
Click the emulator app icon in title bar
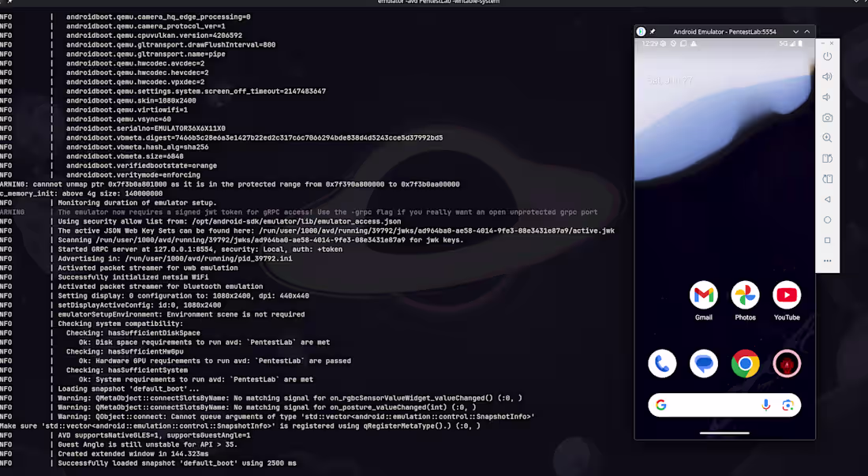coord(641,32)
